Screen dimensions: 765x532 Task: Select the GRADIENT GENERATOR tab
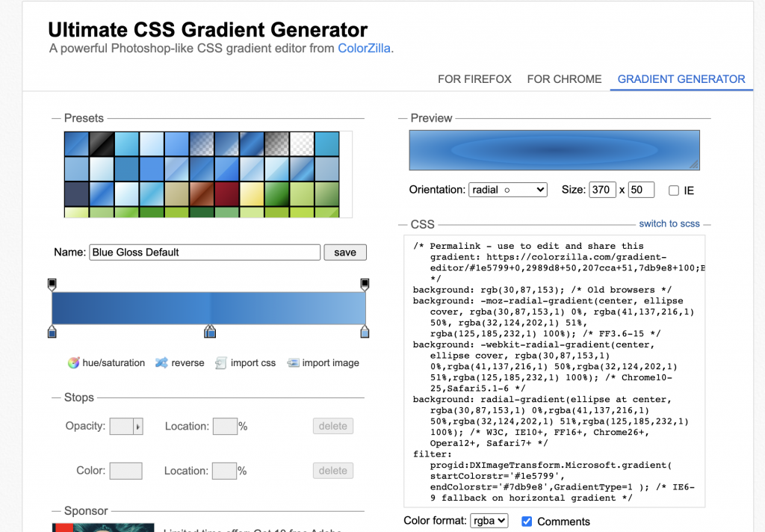(x=681, y=79)
